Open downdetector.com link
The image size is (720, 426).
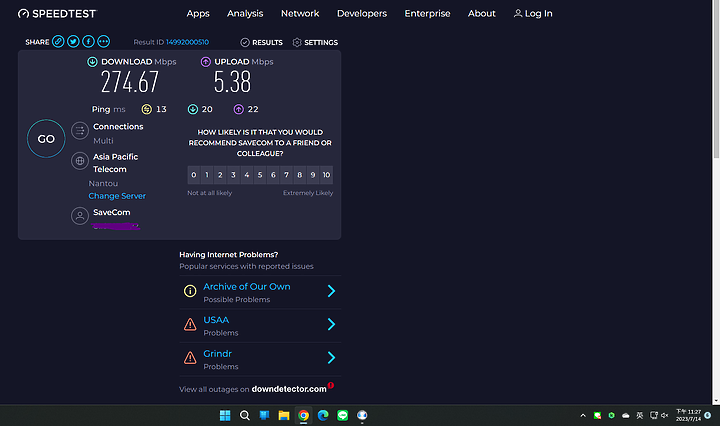[289, 389]
